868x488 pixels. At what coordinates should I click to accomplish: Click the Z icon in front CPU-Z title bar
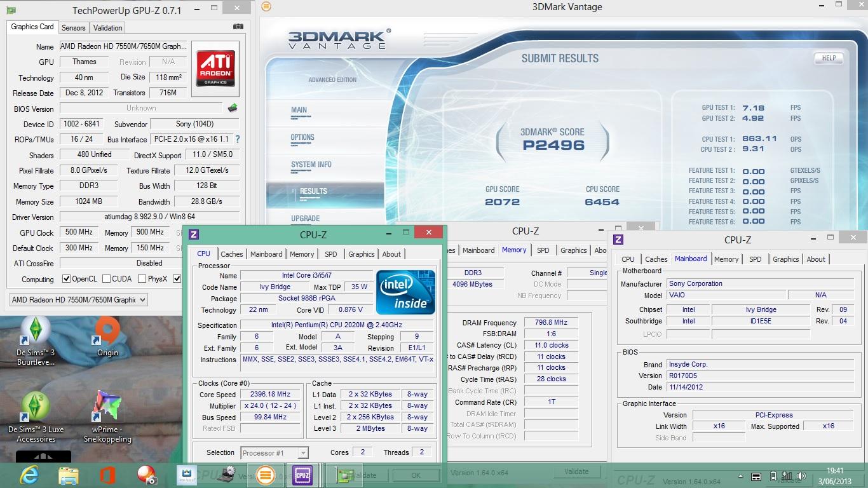(194, 234)
